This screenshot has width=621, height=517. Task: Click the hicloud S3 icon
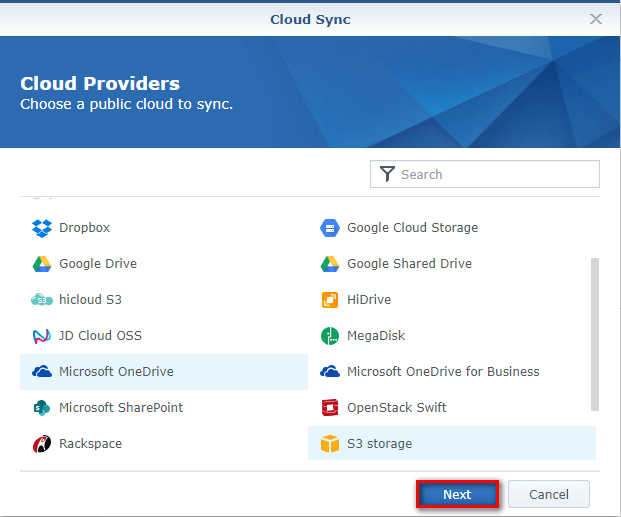pos(41,300)
